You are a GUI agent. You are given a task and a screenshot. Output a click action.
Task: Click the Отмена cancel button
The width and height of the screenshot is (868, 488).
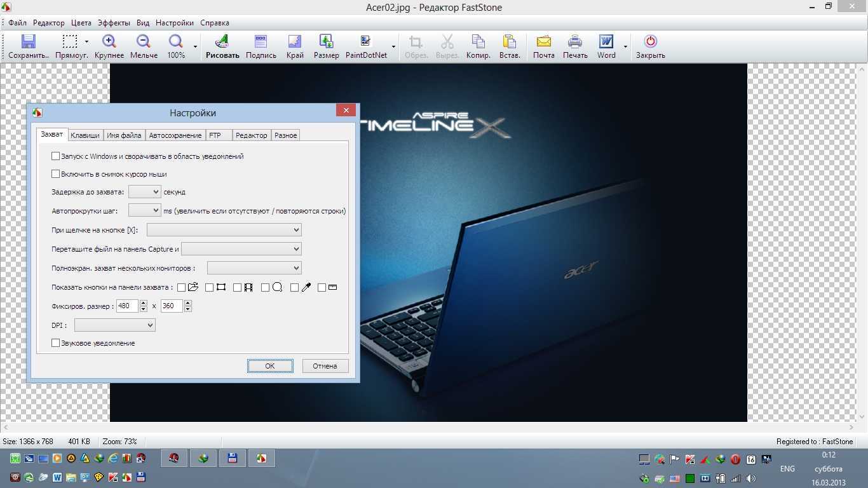[325, 366]
